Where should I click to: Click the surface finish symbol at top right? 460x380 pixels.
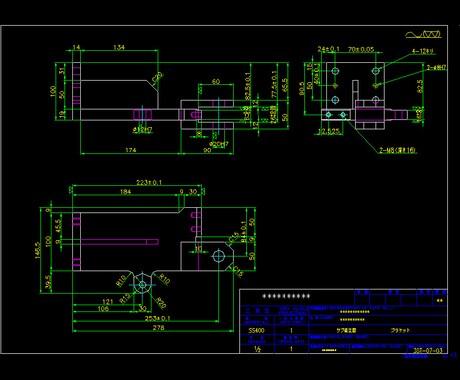(423, 34)
